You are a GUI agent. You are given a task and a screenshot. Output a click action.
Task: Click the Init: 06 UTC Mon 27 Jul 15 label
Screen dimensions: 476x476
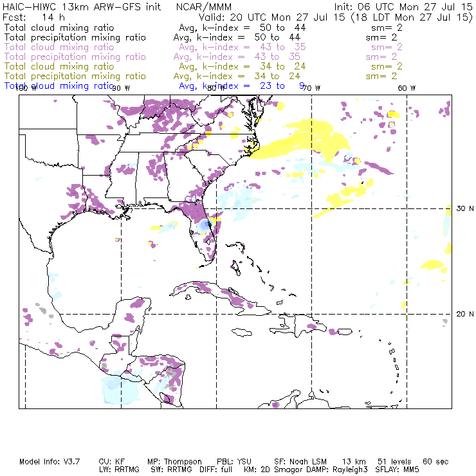click(403, 6)
